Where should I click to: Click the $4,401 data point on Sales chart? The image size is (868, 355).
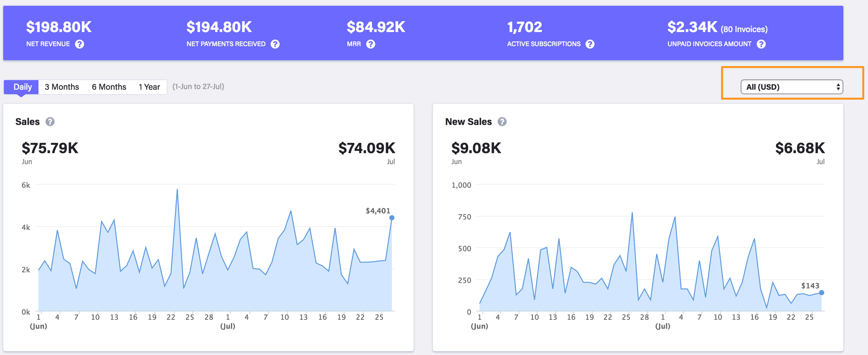[x=392, y=218]
